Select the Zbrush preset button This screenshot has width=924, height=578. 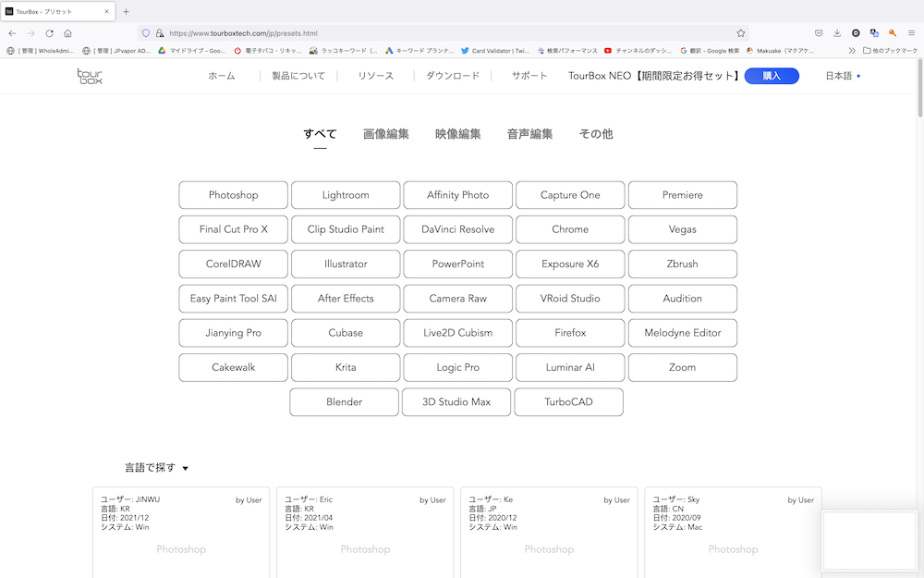point(683,264)
